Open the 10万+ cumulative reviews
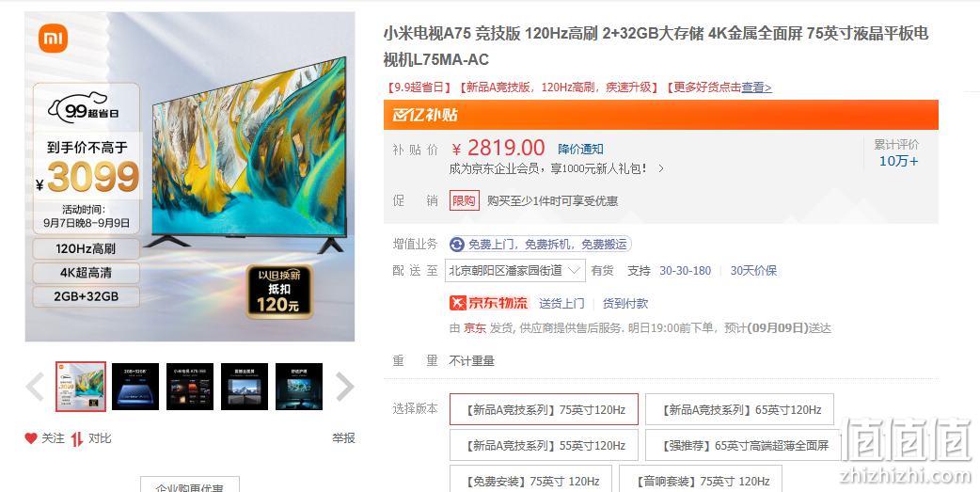Viewport: 980px width, 492px height. coord(898,161)
